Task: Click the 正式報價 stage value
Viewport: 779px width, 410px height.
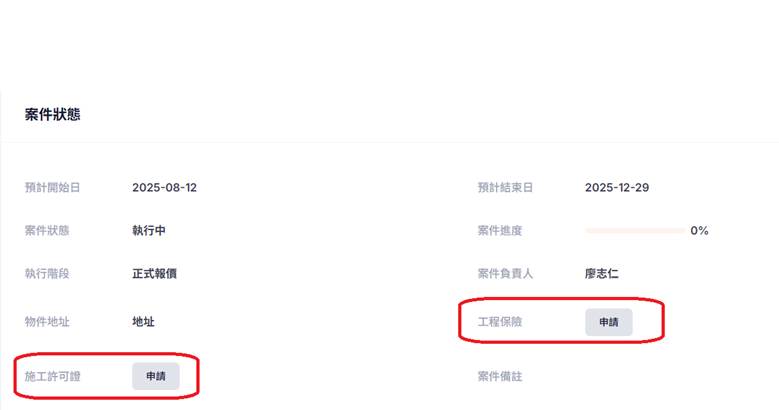Action: (x=154, y=273)
